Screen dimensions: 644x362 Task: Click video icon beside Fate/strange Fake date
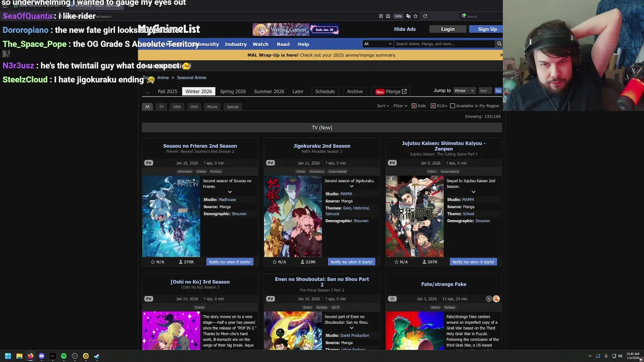pyautogui.click(x=392, y=299)
